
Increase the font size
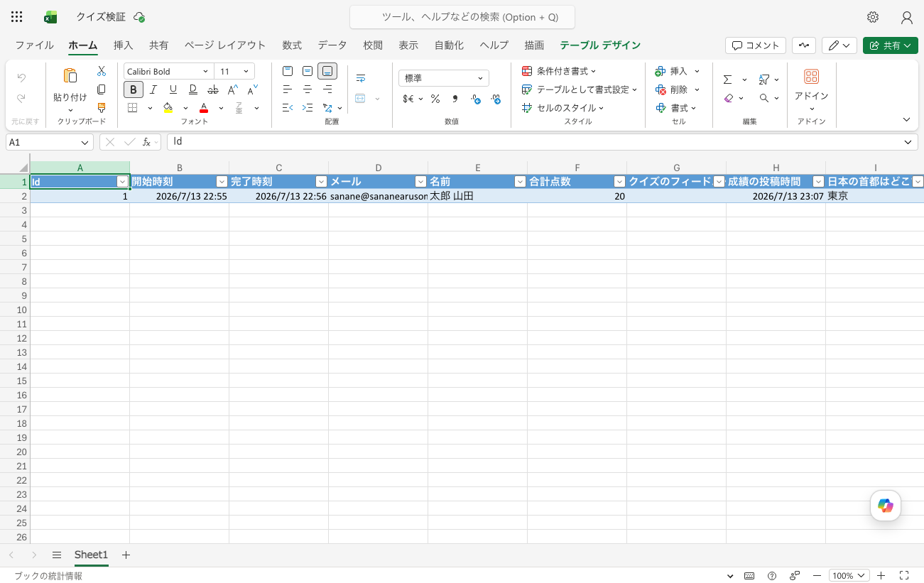click(x=232, y=89)
